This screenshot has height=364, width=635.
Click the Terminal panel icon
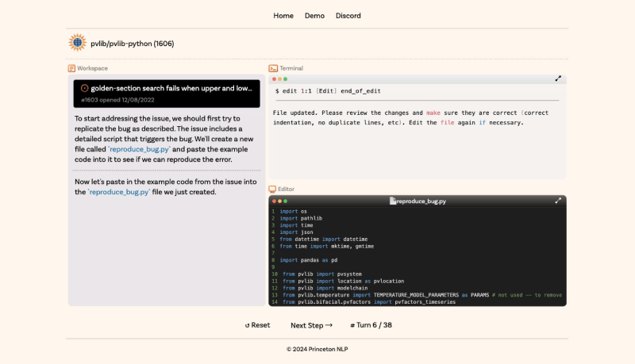pos(273,68)
